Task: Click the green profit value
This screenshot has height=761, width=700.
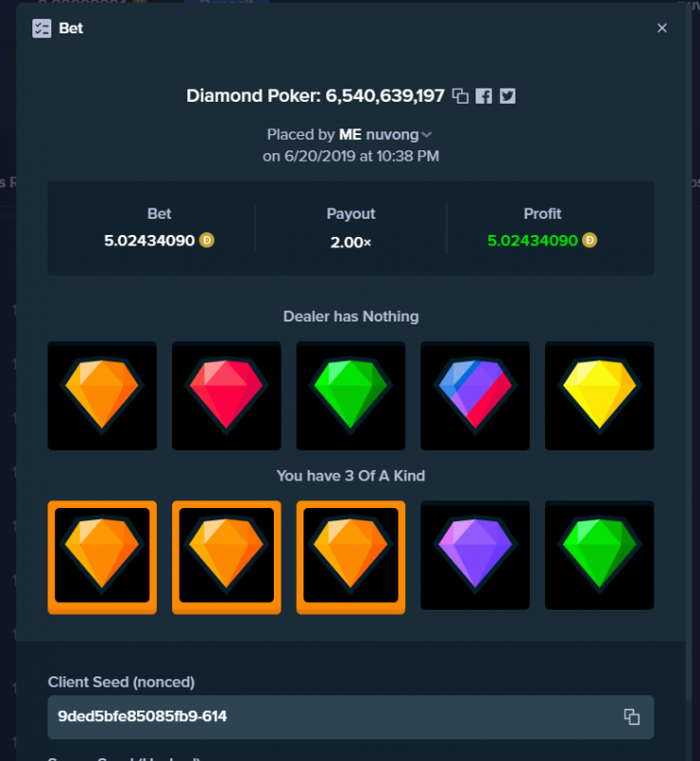Action: point(533,241)
